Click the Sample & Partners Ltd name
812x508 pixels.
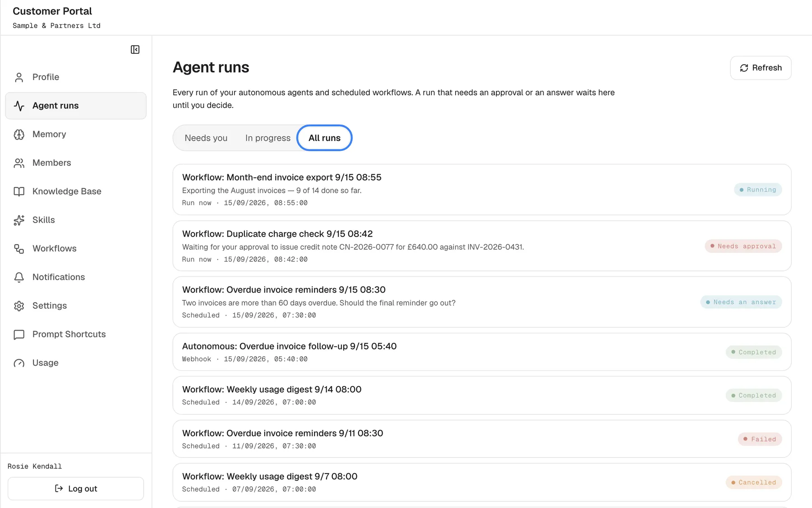[x=56, y=26]
